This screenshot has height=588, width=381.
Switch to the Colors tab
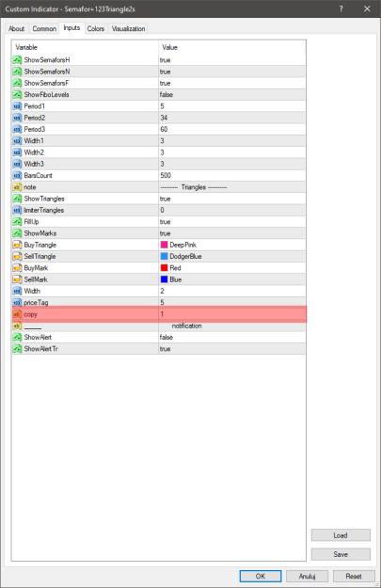tap(96, 28)
